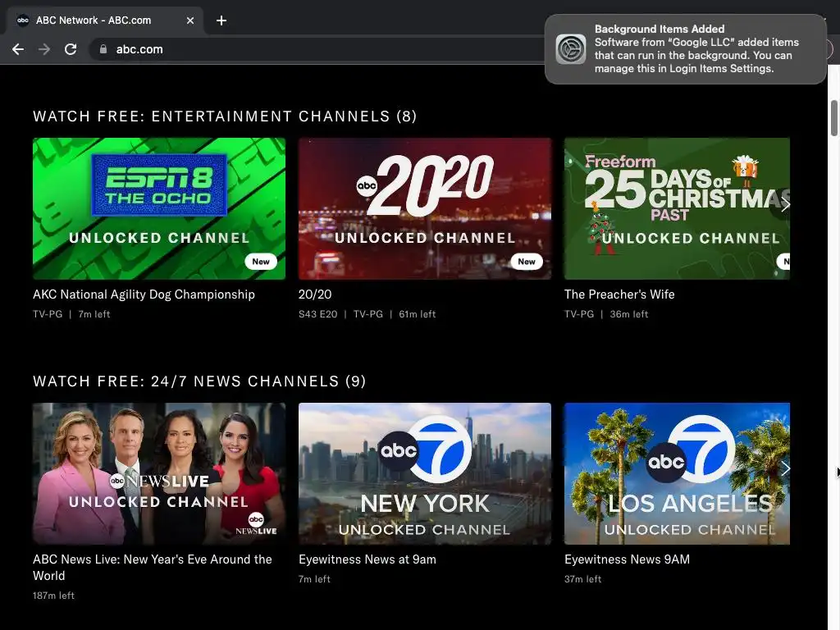Click the "37m left" text under Eyewitness News 9AM
Screen dimensions: 840x630
(x=583, y=579)
